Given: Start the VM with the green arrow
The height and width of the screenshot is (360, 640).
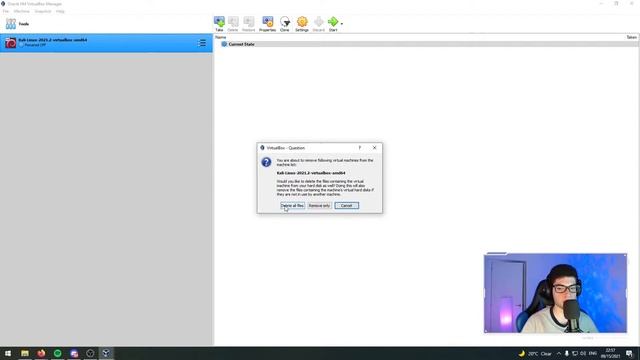Looking at the screenshot, I should pos(333,24).
